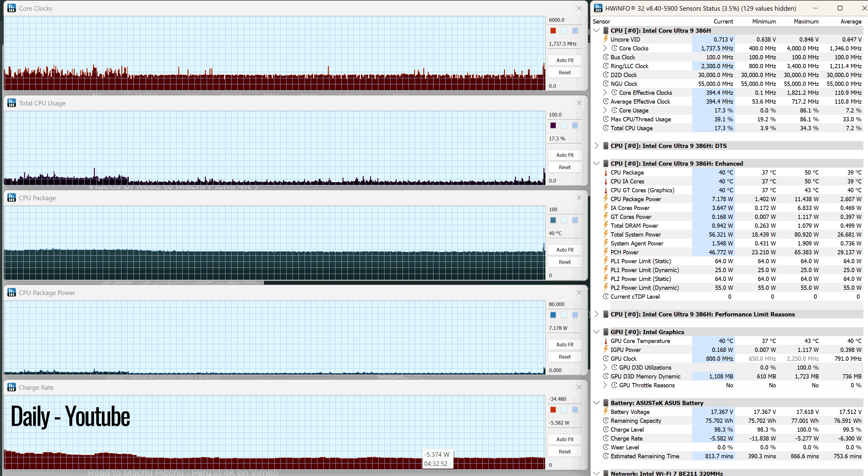
Task: Click Auto Fit in the Core Clocks graph
Action: coord(565,60)
